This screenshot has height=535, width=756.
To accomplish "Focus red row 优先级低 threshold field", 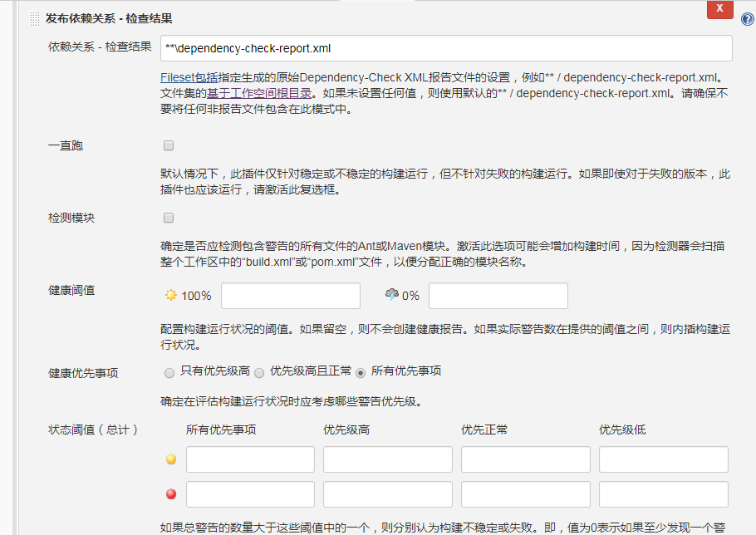I will (x=664, y=494).
